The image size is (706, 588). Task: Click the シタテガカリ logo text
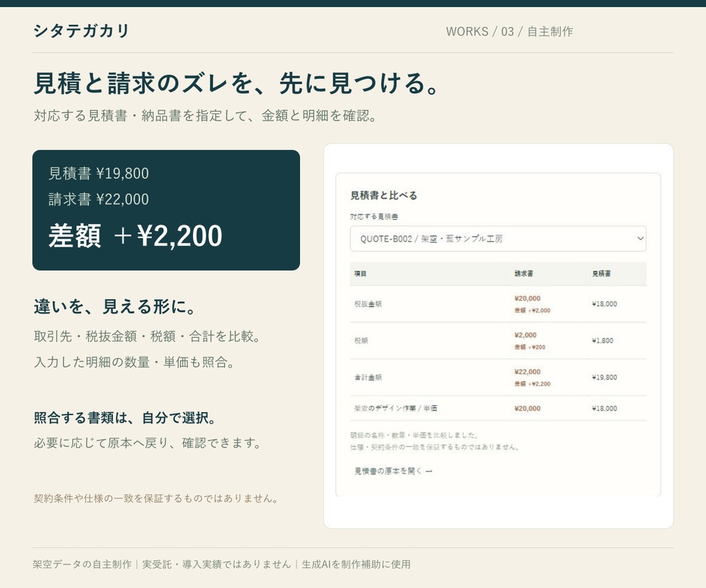coord(81,30)
